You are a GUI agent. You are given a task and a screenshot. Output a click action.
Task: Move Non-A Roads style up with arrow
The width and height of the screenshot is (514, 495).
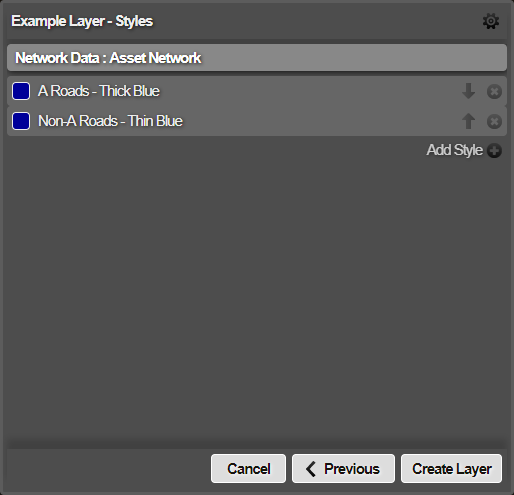[468, 121]
